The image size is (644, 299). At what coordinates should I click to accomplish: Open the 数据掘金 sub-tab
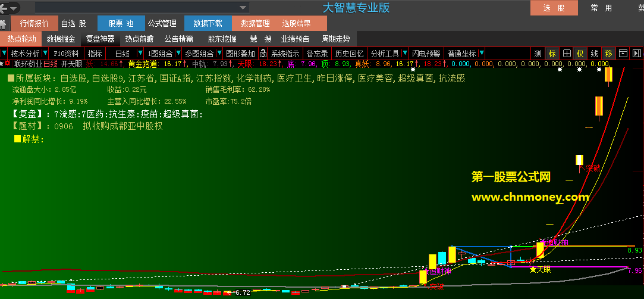point(61,39)
